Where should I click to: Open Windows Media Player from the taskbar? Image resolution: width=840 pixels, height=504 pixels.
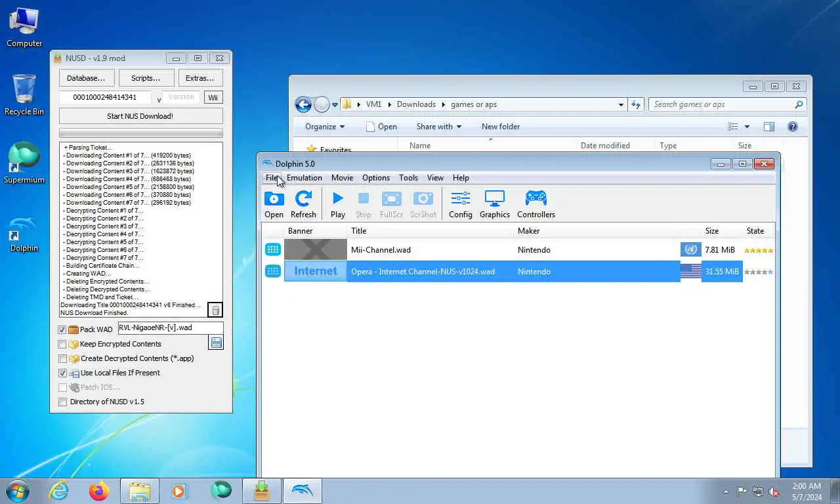pos(179,491)
